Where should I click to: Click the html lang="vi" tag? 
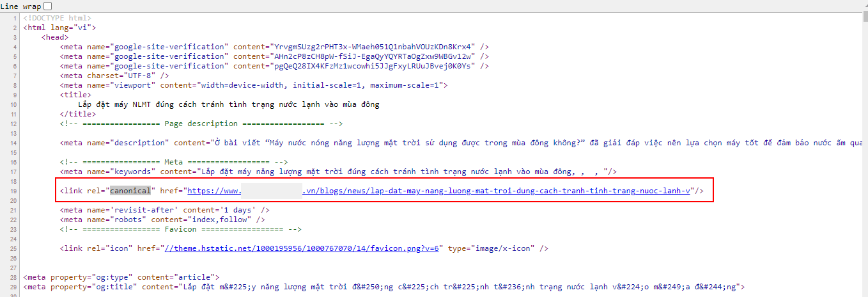point(59,28)
